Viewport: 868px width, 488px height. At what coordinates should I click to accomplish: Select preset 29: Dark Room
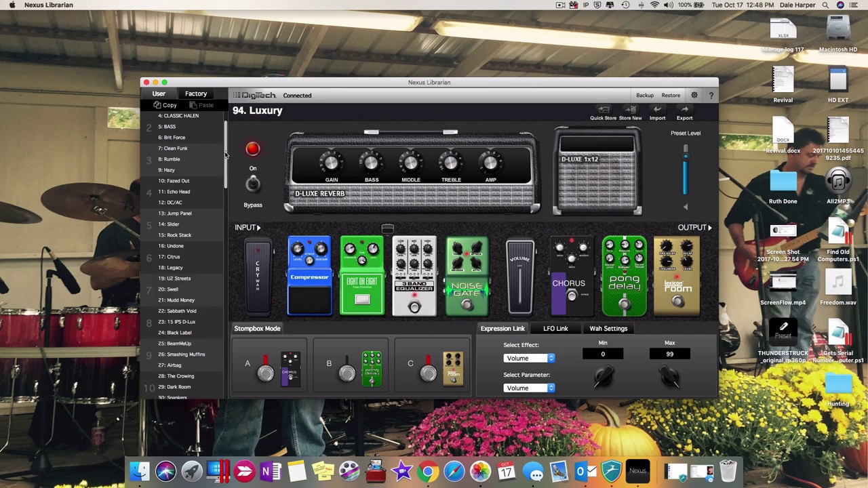(x=174, y=387)
